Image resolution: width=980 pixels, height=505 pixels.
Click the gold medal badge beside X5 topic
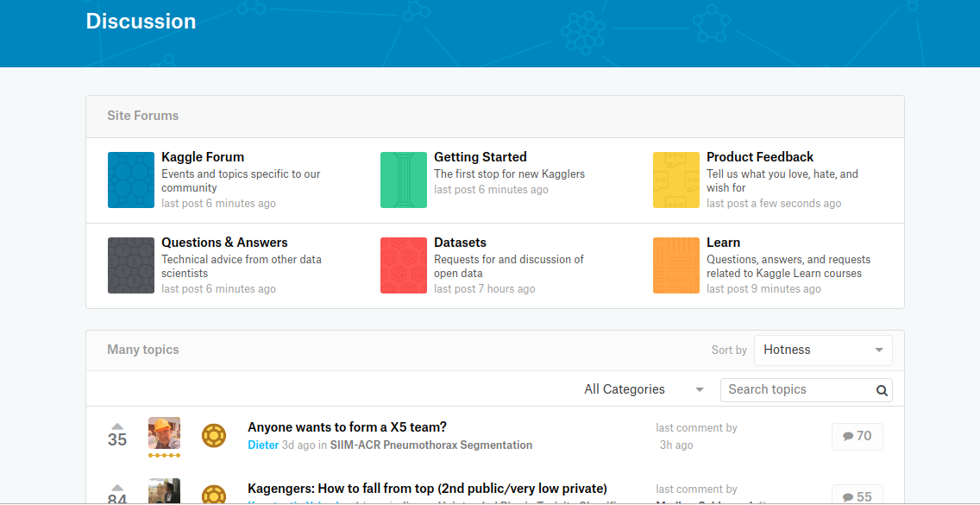point(213,435)
